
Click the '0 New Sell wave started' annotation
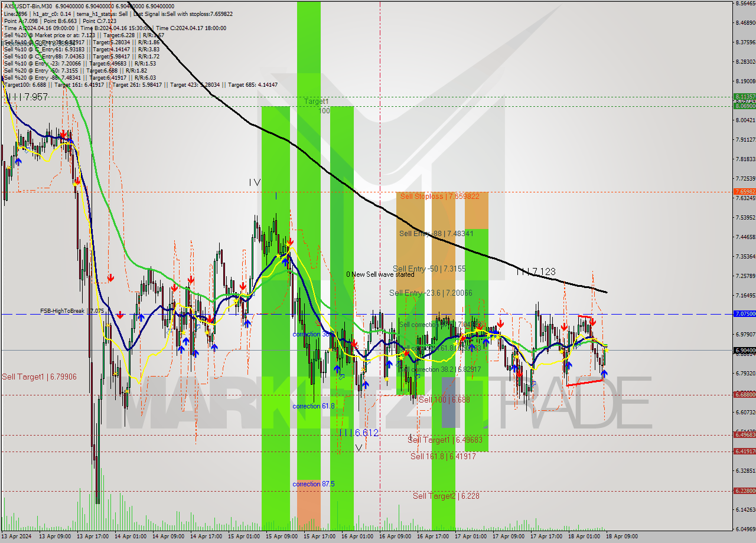tap(380, 274)
